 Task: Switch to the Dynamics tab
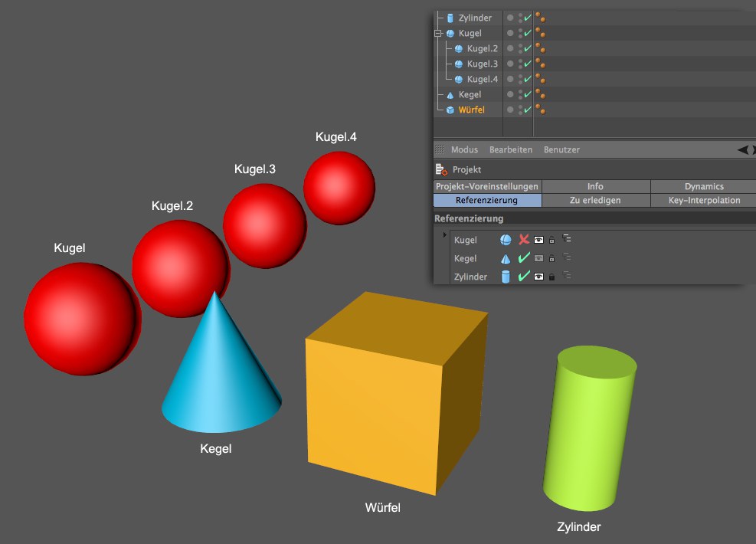click(703, 186)
